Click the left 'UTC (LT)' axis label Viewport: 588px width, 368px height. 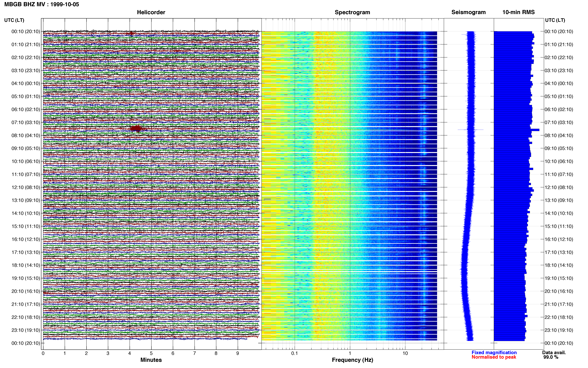pyautogui.click(x=14, y=20)
